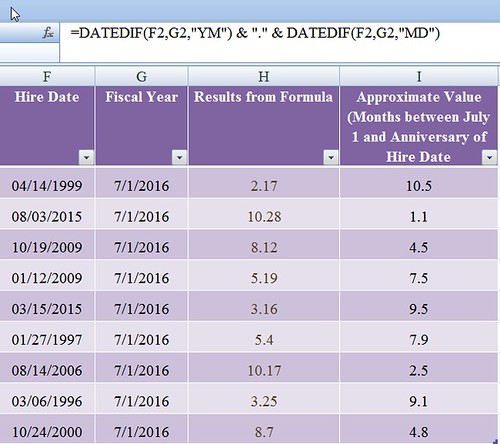Select fiscal year cell in 03/06/1996 row
Image resolution: width=500 pixels, height=444 pixels.
click(142, 398)
